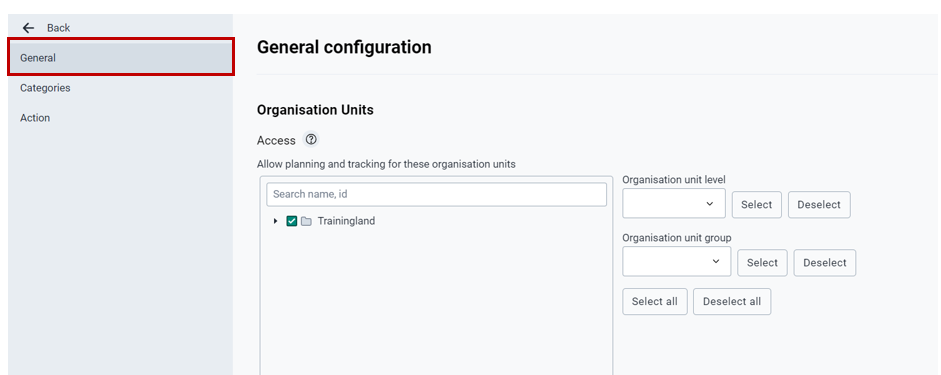
Task: Expand the Trainingland tree node arrow
Action: coord(275,221)
